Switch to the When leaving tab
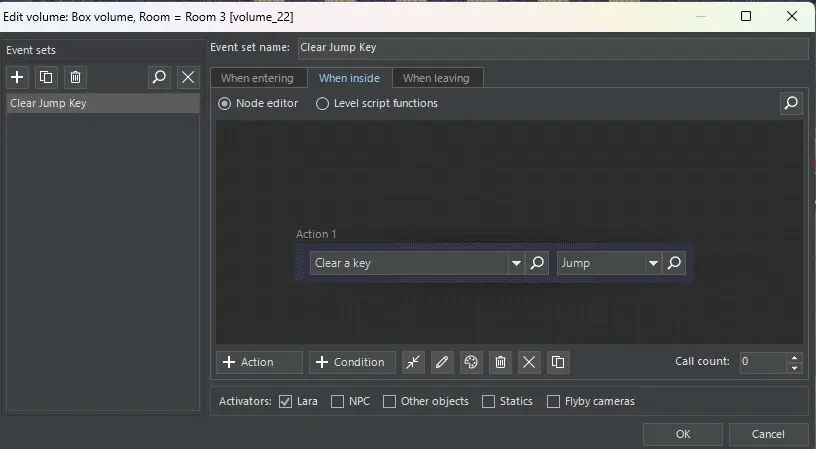 click(436, 78)
